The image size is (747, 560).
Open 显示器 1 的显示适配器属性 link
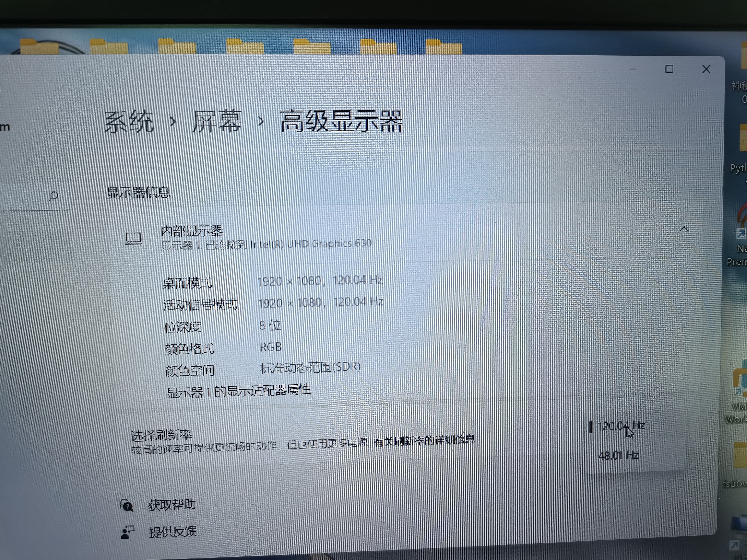pyautogui.click(x=238, y=391)
